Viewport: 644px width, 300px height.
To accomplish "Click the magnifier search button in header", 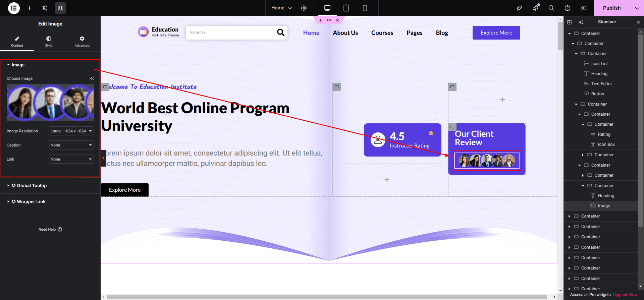I will pyautogui.click(x=281, y=33).
